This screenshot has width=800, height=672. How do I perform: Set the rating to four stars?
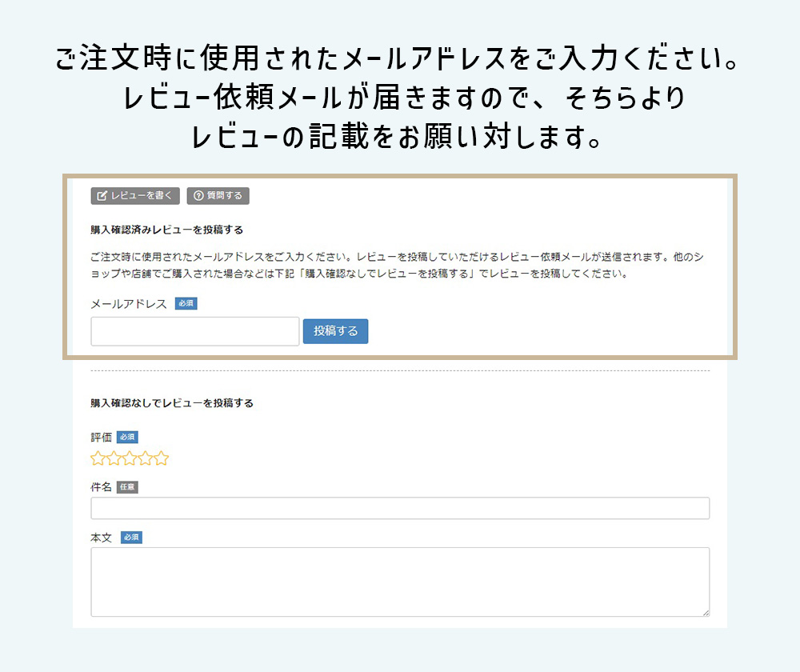(146, 458)
